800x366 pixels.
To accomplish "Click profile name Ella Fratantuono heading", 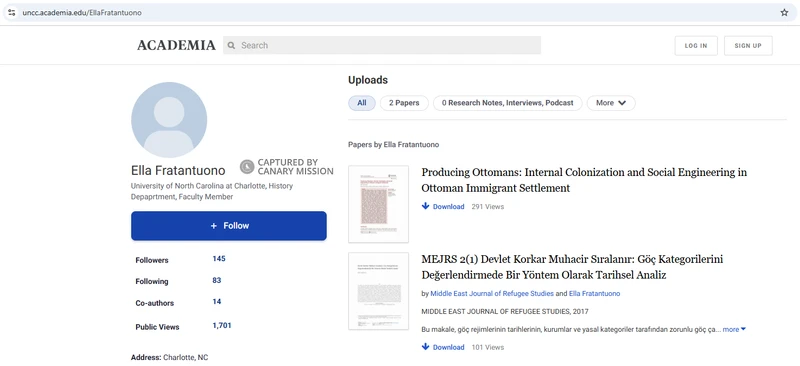I will coord(178,170).
